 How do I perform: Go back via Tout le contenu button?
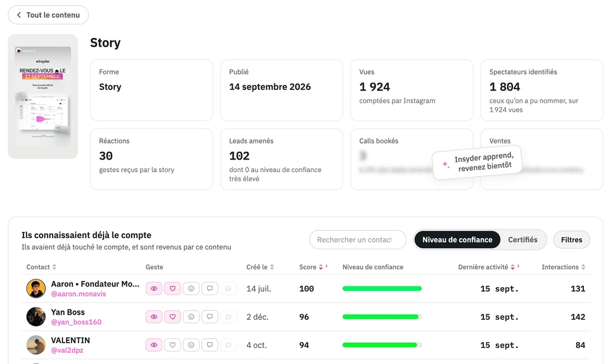pos(48,15)
